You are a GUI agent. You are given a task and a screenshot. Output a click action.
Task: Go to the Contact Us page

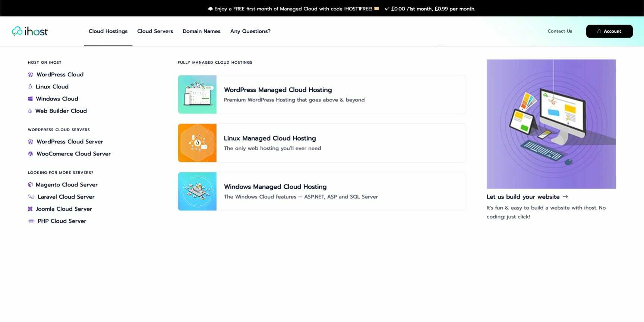coord(560,31)
